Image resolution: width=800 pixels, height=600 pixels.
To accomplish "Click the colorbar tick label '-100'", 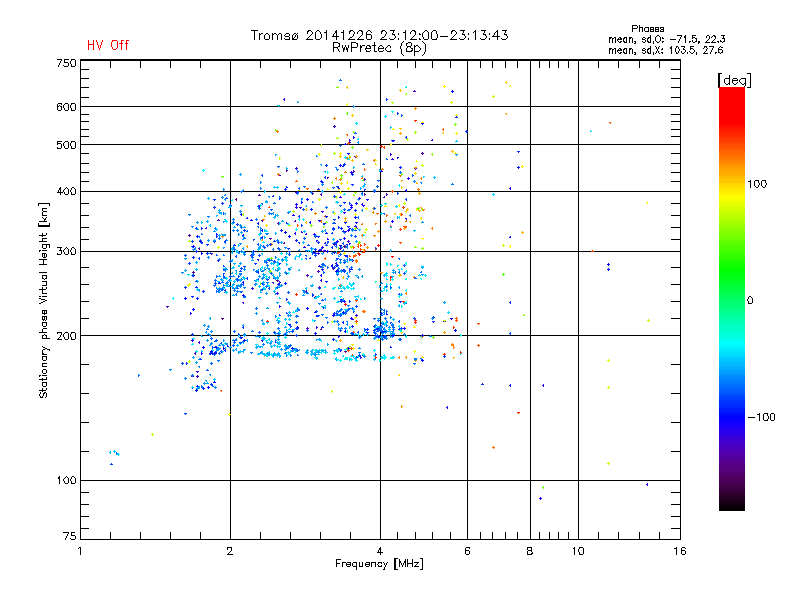I will [761, 417].
